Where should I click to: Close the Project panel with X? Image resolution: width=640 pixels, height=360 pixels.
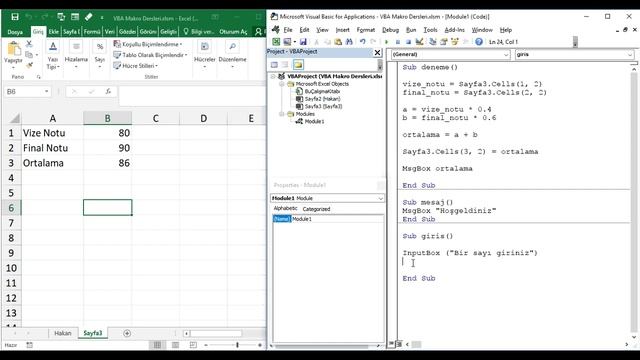[x=377, y=52]
